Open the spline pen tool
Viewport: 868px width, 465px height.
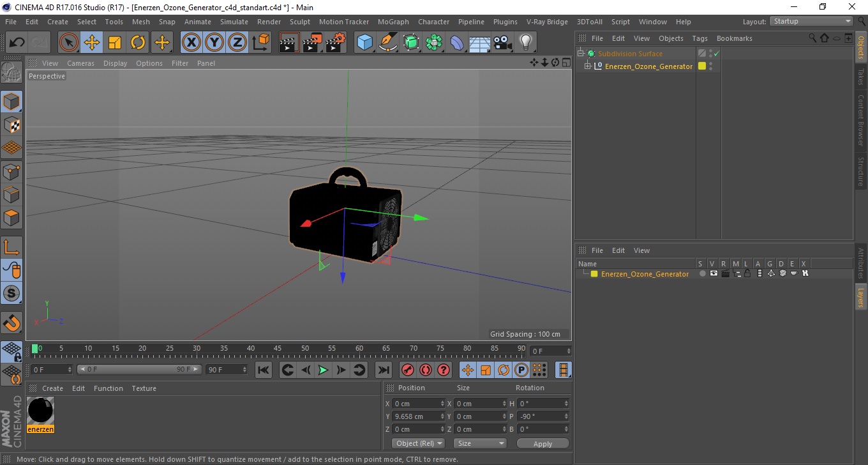(x=388, y=43)
